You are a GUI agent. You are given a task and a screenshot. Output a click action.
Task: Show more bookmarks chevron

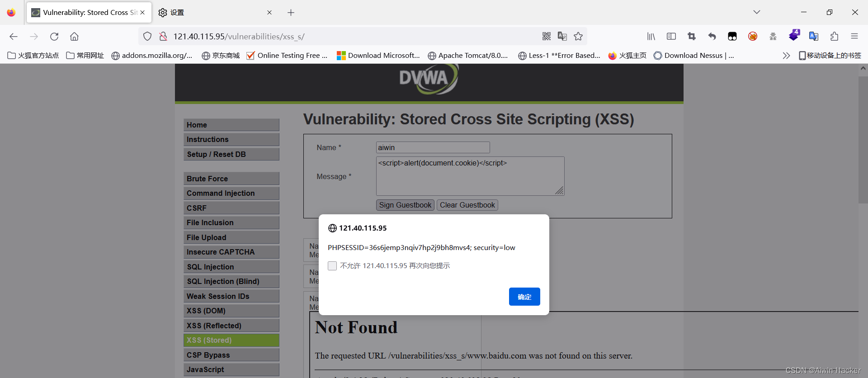point(786,56)
